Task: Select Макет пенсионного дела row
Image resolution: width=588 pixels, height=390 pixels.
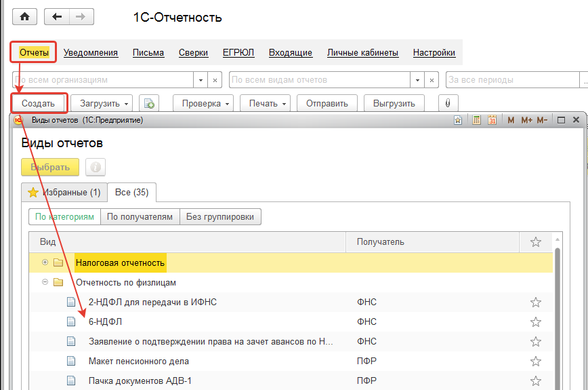Action: tap(291, 361)
